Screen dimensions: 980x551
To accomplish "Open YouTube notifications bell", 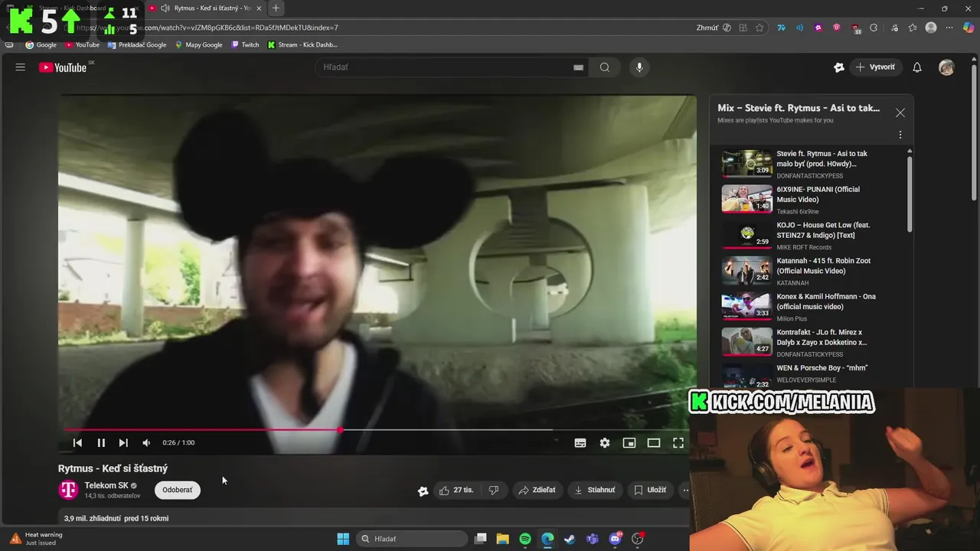I will pos(917,67).
